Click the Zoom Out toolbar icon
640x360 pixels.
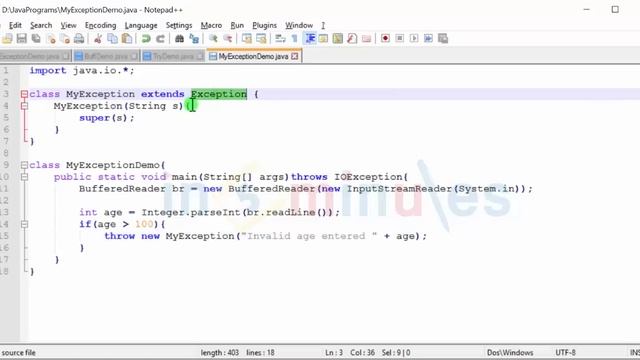228,39
